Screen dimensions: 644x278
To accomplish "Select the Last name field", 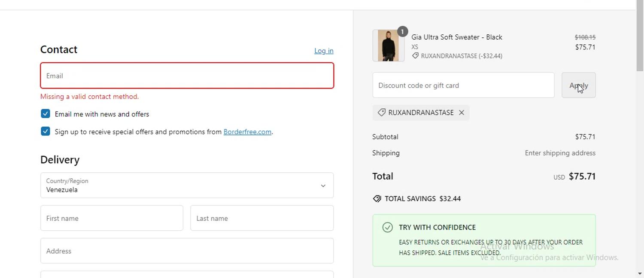I will [261, 218].
